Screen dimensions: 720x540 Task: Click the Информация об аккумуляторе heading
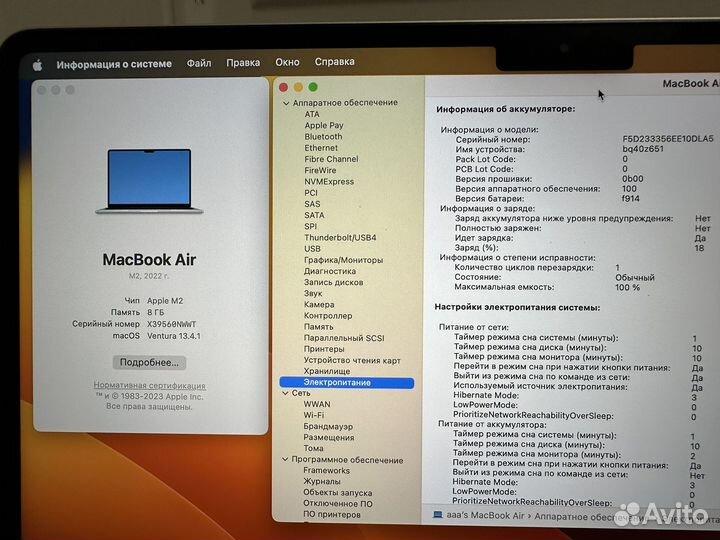pos(505,109)
